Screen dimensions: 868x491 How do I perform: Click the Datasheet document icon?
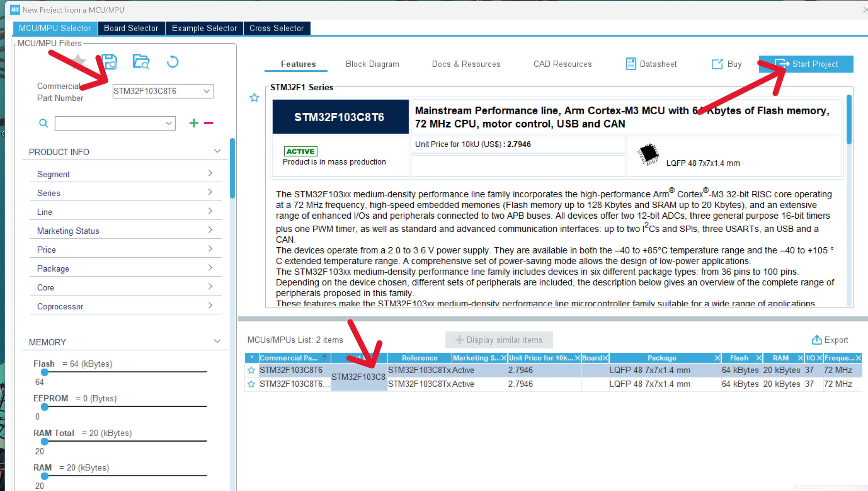pos(631,64)
